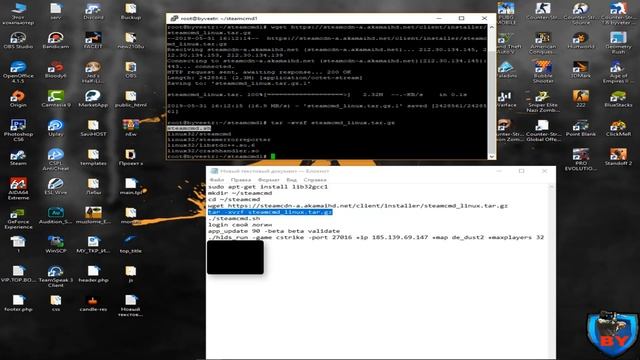Image resolution: width=640 pixels, height=360 pixels.
Task: Select the header.php file icon
Action: [x=93, y=274]
